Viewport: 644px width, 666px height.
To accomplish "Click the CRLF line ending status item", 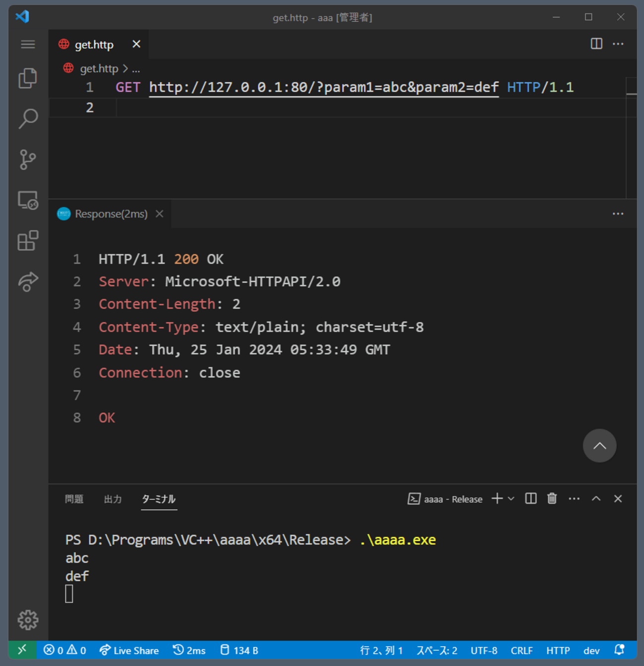I will (522, 650).
